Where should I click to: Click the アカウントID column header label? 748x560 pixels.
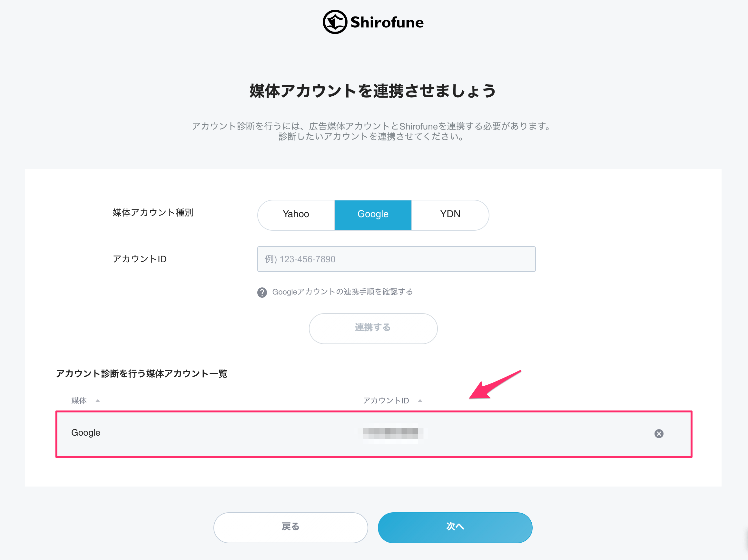386,401
